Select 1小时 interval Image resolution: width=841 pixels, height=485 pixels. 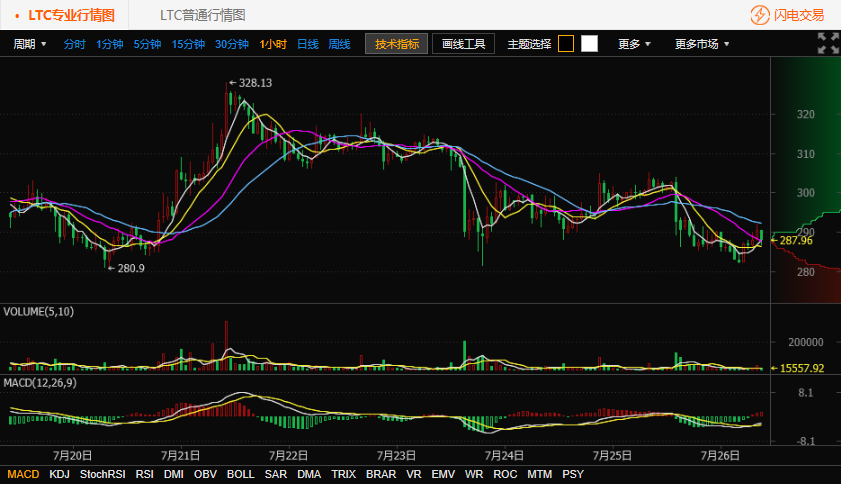pyautogui.click(x=273, y=44)
